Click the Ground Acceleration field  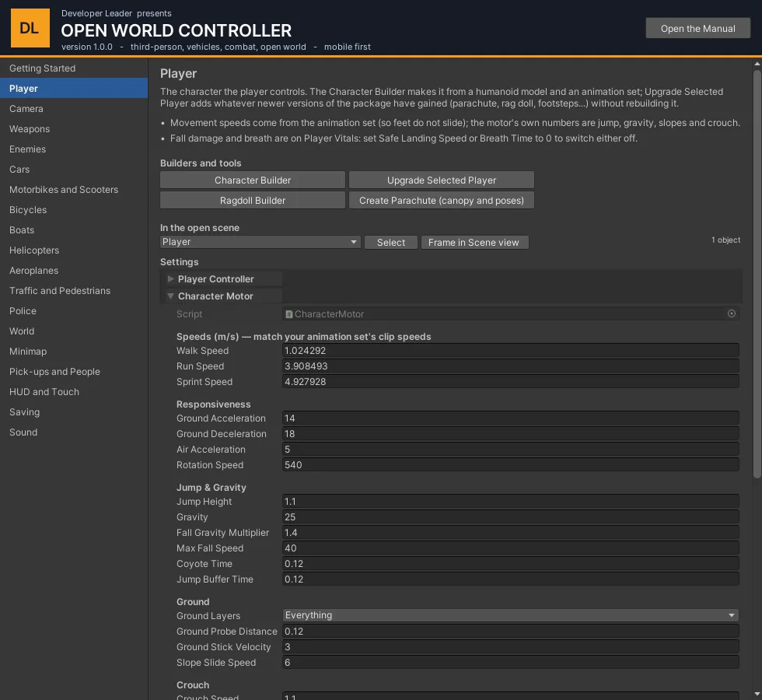pos(510,418)
